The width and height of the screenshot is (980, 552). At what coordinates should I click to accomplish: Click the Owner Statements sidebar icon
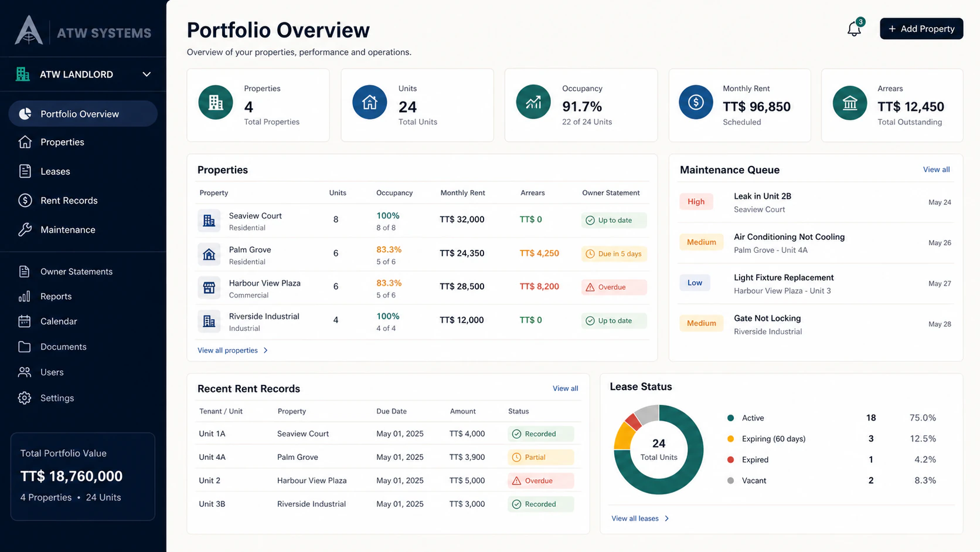[24, 271]
